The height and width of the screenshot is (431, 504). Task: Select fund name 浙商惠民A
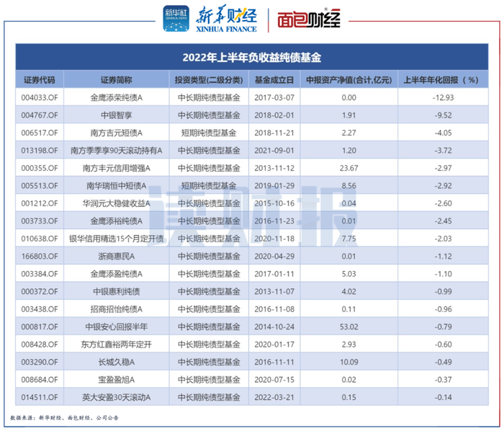pos(117,257)
